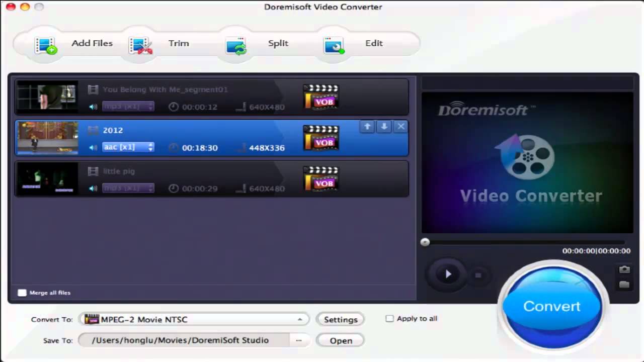Click the duration 00:00:29
This screenshot has width=644, height=362.
(x=200, y=189)
